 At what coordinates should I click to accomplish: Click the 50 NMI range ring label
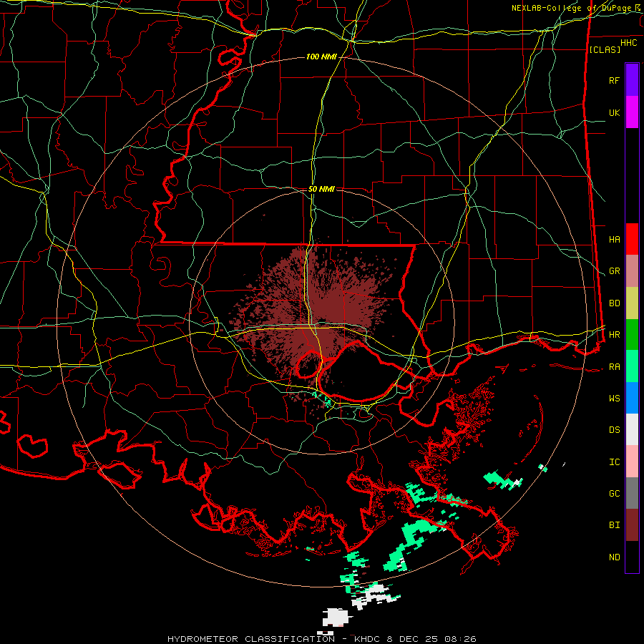point(321,189)
